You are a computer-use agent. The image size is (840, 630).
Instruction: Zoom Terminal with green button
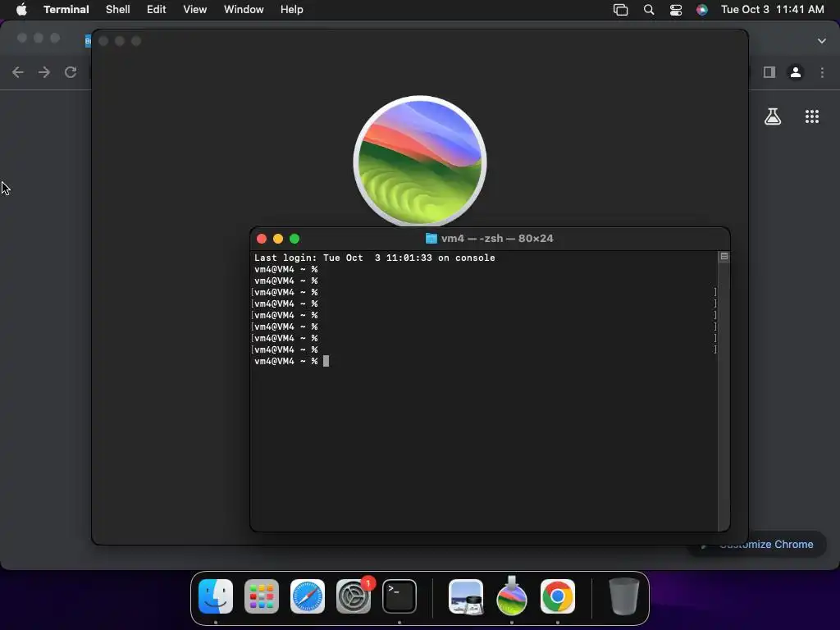click(x=294, y=239)
